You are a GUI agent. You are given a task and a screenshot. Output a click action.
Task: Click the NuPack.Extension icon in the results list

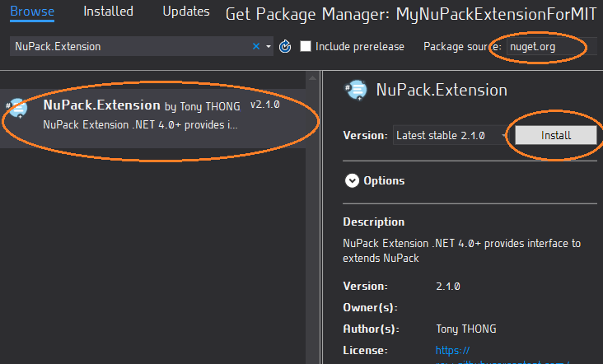click(17, 108)
